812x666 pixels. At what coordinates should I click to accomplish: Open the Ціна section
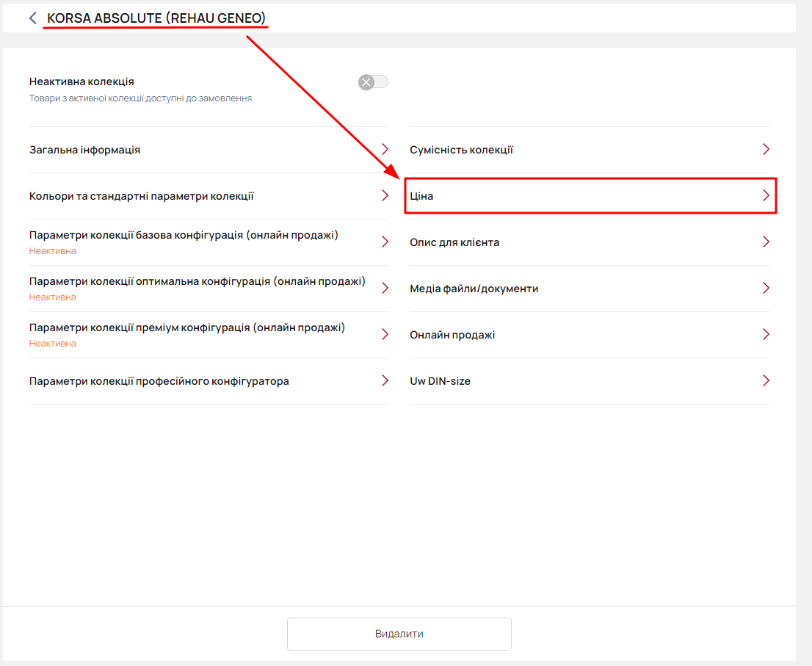590,196
